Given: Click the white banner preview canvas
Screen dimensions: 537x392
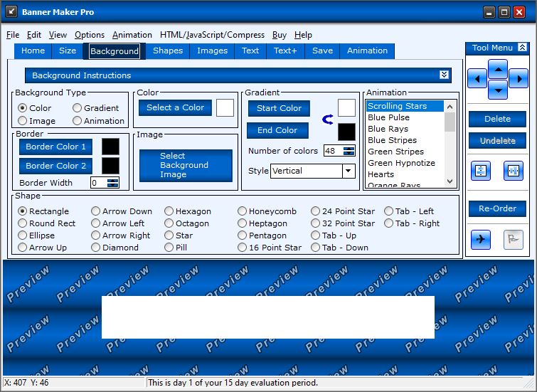Looking at the screenshot, I should coord(268,317).
